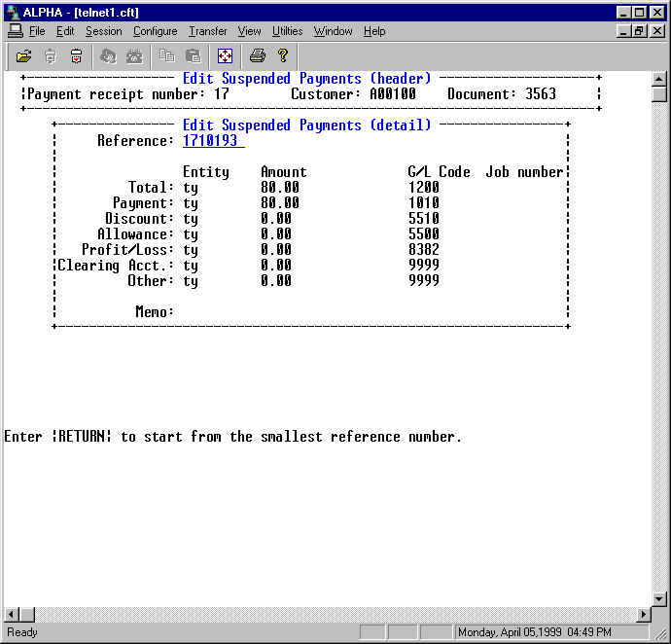Click the yellow question mark help icon
671x644 pixels.
[x=283, y=55]
